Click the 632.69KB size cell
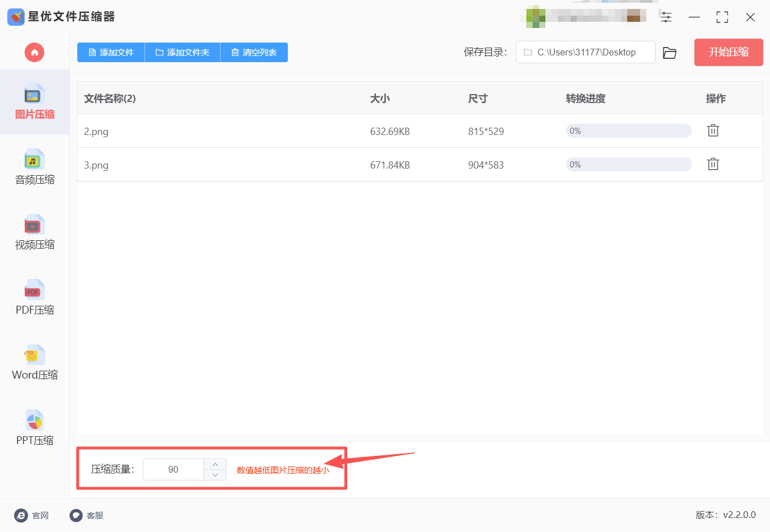The height and width of the screenshot is (532, 770). coord(390,132)
